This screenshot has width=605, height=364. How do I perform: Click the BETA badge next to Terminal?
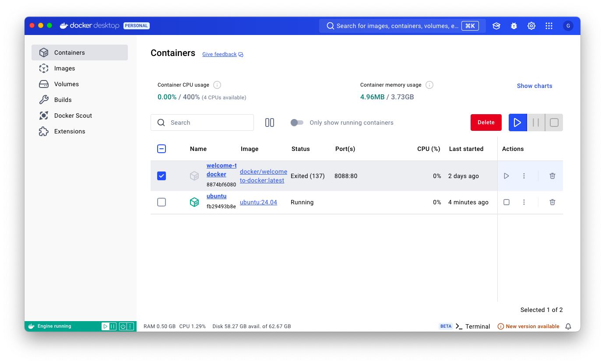point(446,326)
